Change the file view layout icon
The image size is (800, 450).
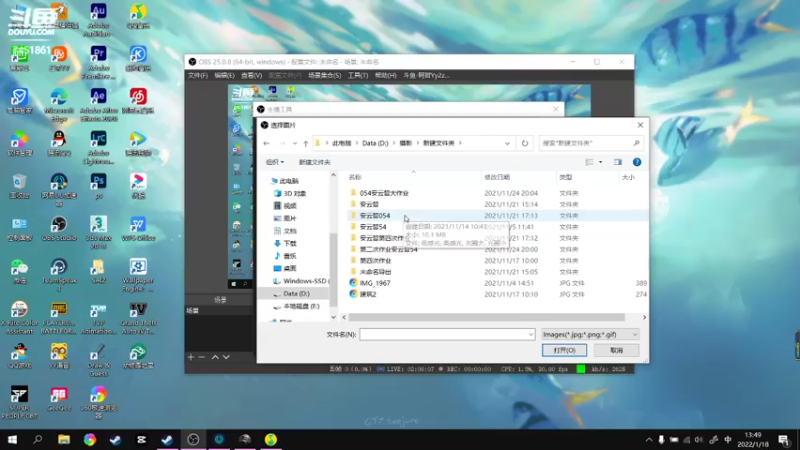[x=589, y=162]
